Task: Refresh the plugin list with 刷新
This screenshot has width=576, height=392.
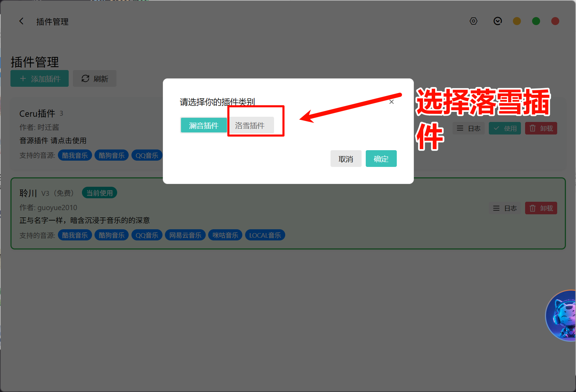Action: pos(95,79)
